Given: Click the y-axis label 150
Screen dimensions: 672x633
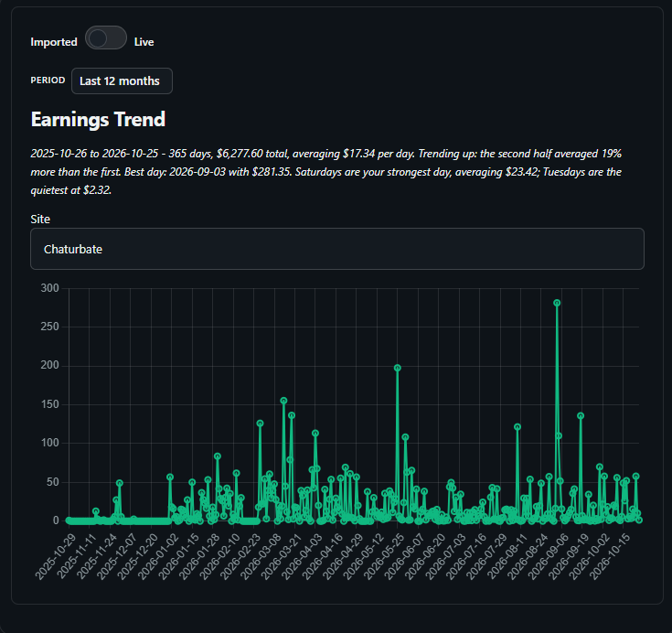Looking at the screenshot, I should [x=49, y=404].
